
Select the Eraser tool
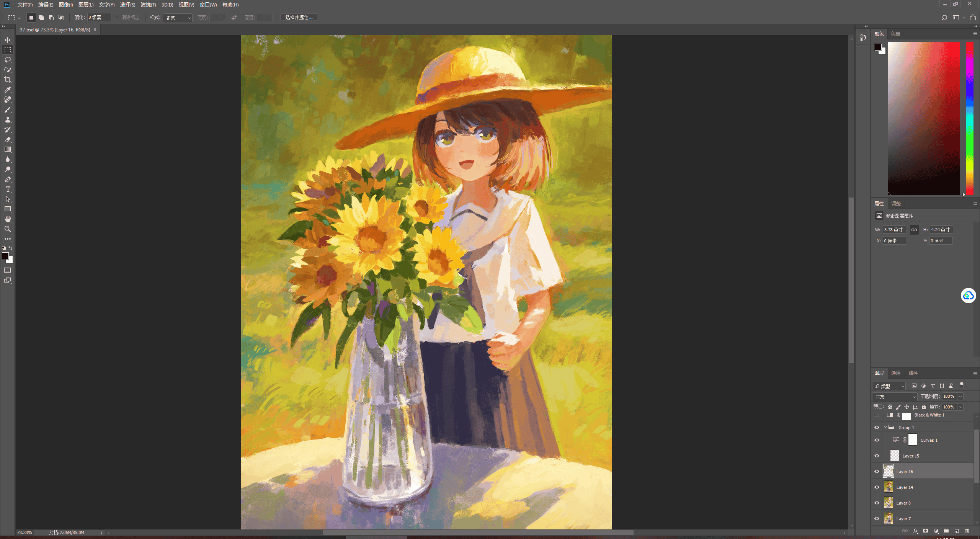8,140
